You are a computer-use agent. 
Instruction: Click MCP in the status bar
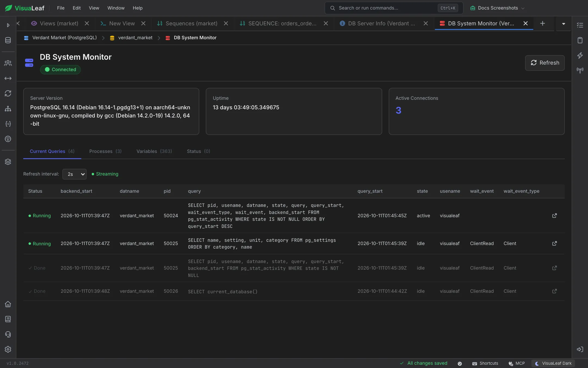click(516, 363)
